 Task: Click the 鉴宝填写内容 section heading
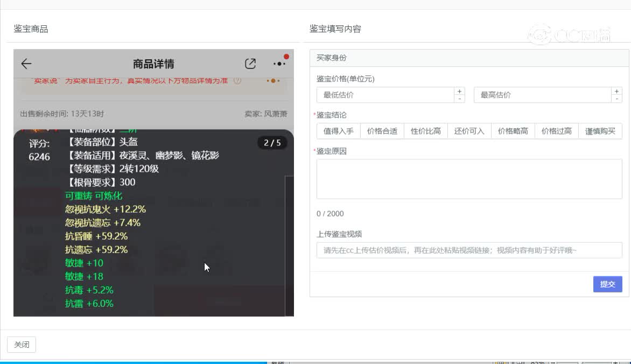(335, 29)
